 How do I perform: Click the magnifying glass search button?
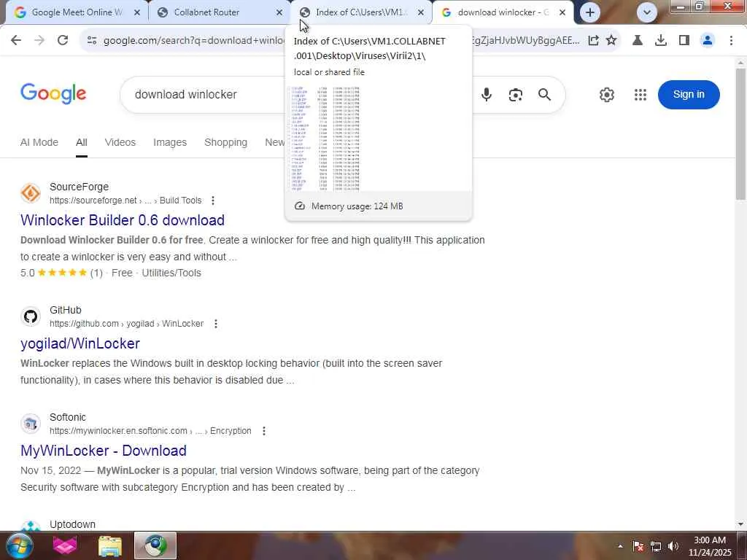tap(544, 94)
